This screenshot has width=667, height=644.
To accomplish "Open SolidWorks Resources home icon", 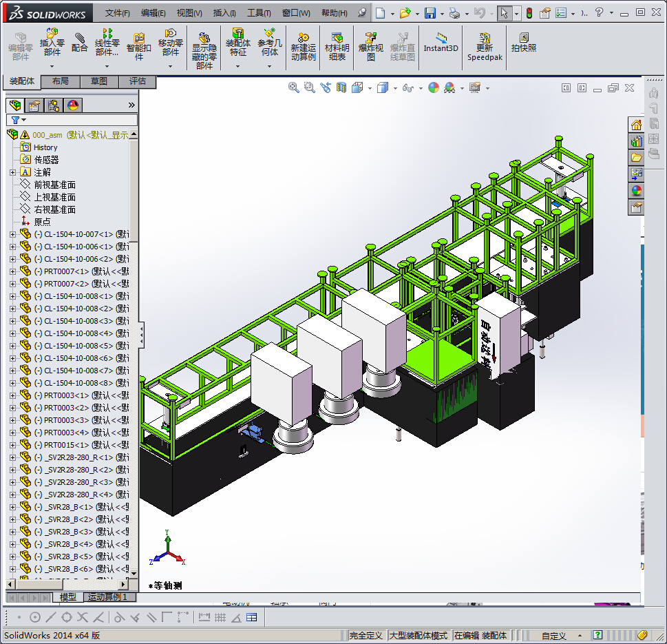I will coord(637,125).
